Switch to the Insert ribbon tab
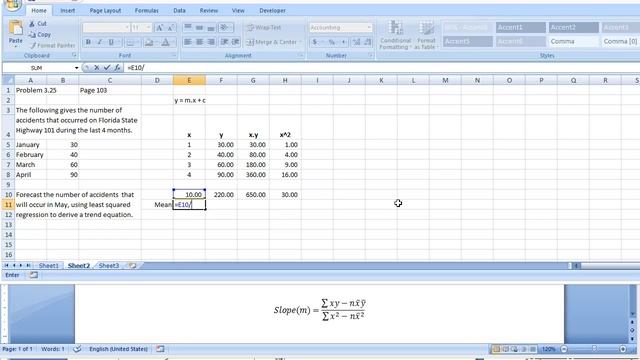The height and width of the screenshot is (360, 640). click(x=68, y=11)
